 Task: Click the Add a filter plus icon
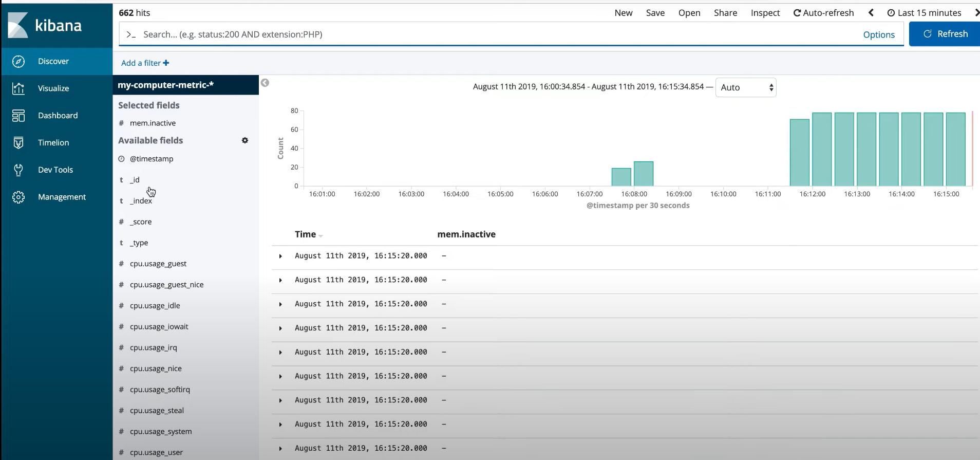point(166,63)
